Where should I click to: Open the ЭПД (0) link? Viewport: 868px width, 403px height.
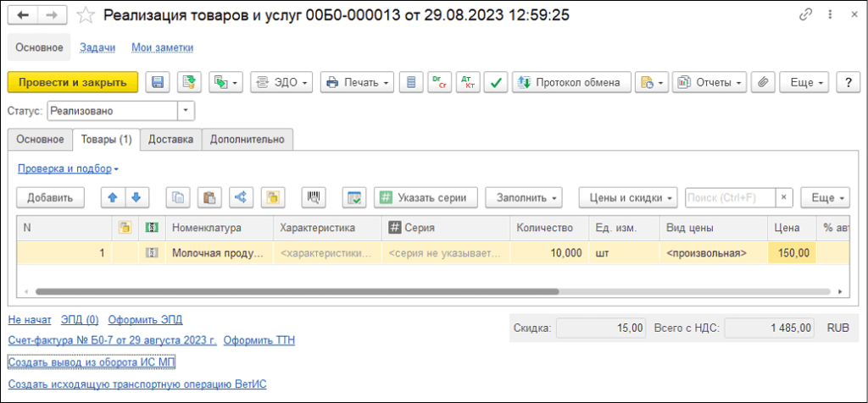click(x=80, y=319)
